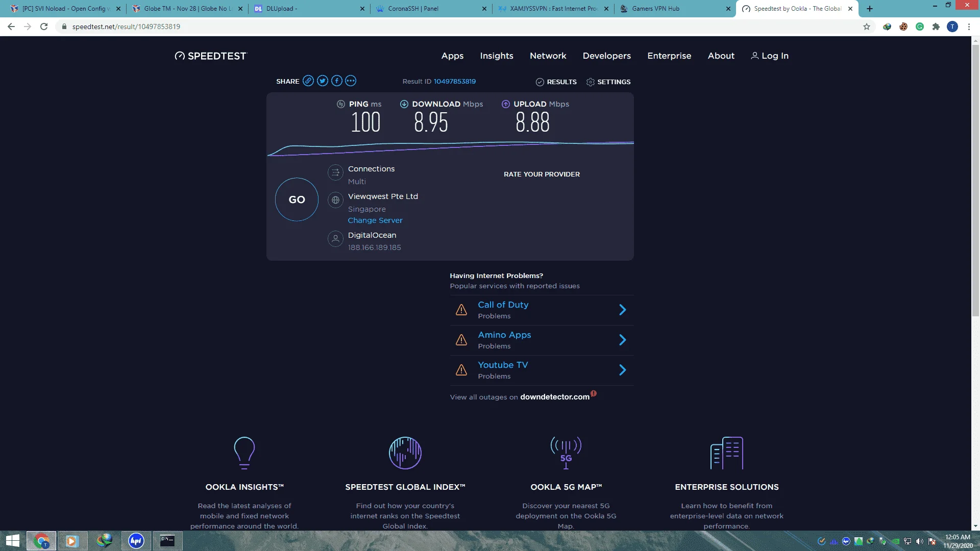Open the command prompt taskbar icon
The image size is (980, 551).
coord(167,541)
